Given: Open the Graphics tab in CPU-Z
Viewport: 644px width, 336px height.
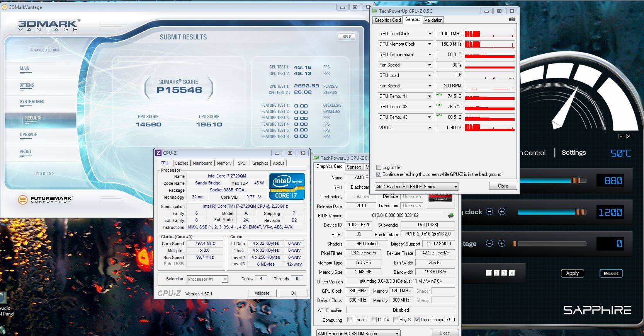Looking at the screenshot, I should point(260,163).
